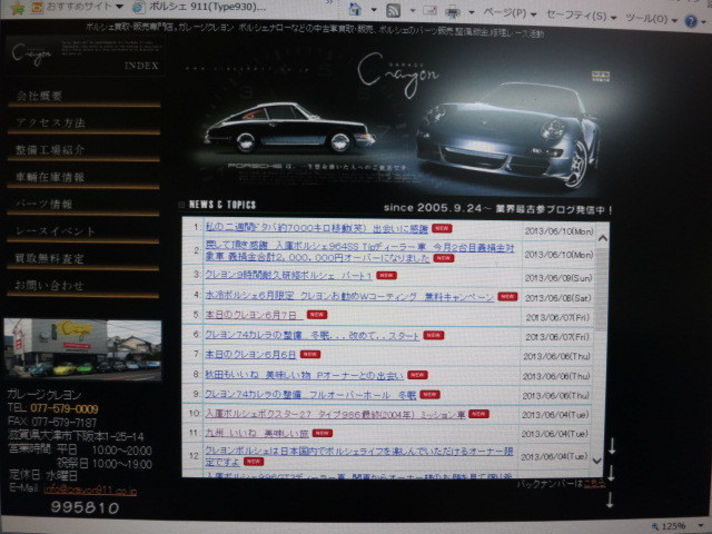The height and width of the screenshot is (534, 712).
Task: Click the zoom magnifier 125% status icon
Action: pyautogui.click(x=655, y=526)
